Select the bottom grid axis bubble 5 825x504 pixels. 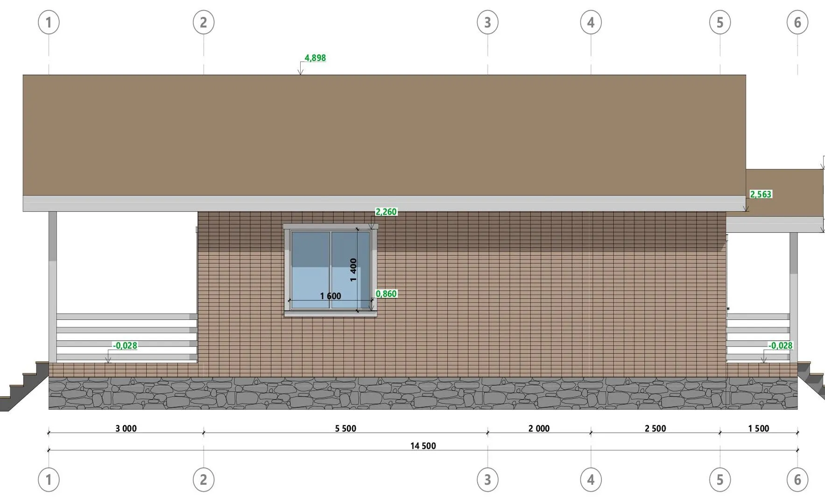(x=719, y=480)
